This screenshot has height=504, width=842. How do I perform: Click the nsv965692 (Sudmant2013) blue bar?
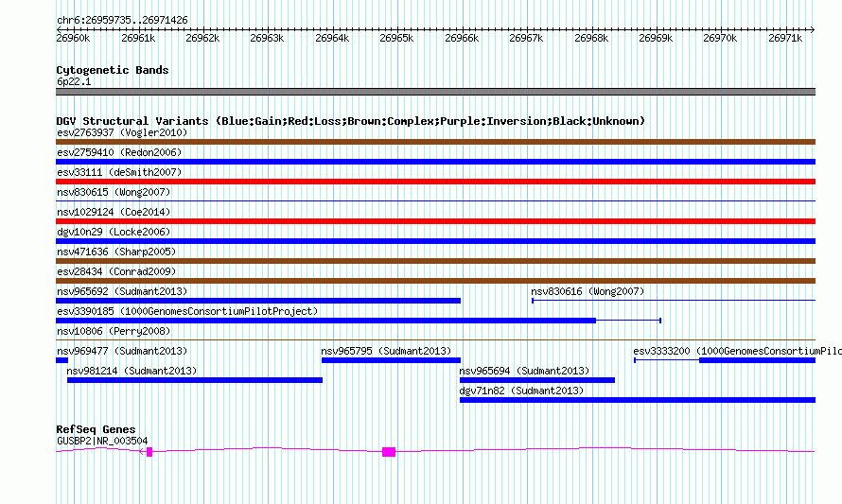258,301
